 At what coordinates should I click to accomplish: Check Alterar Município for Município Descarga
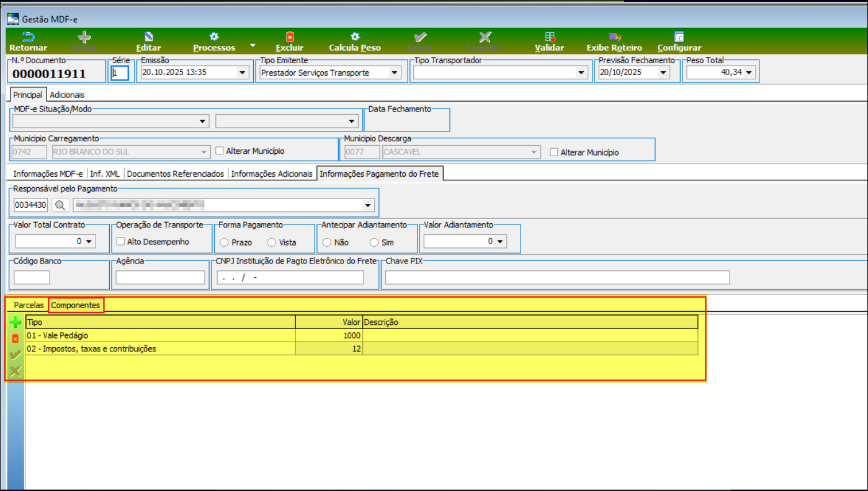[x=554, y=153]
